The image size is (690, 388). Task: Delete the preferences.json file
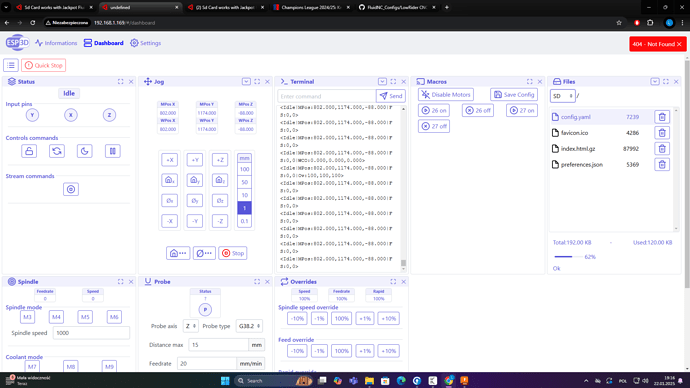coord(662,165)
